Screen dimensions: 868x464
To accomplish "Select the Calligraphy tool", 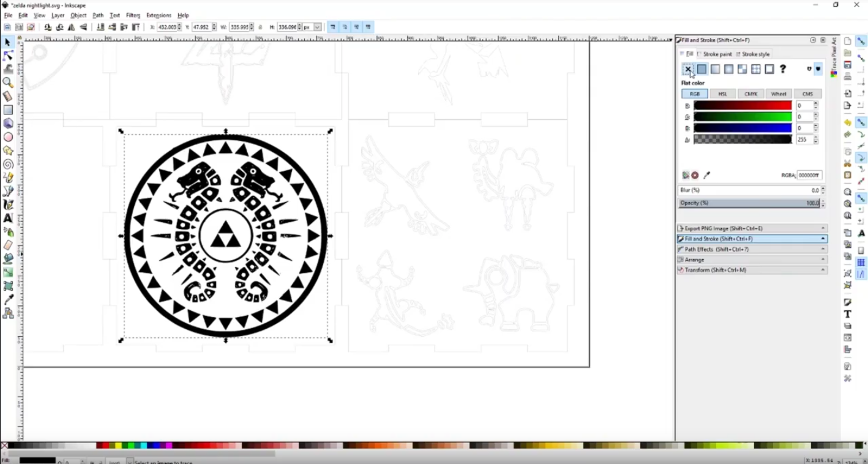I will tap(8, 204).
